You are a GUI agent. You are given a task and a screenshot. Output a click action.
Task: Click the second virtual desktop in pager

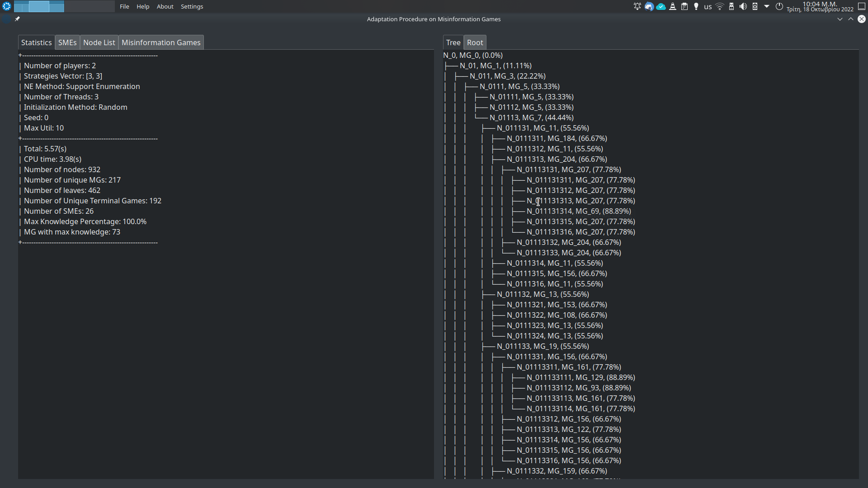(89, 6)
